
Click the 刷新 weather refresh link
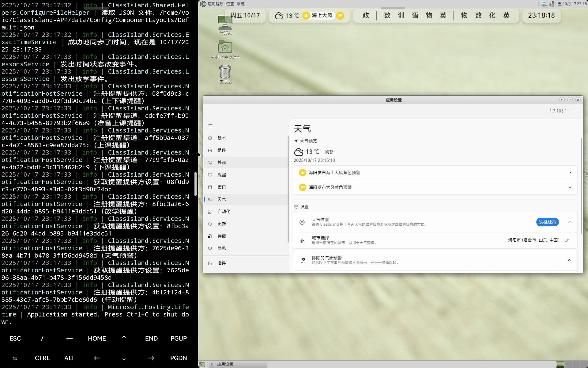tap(329, 152)
